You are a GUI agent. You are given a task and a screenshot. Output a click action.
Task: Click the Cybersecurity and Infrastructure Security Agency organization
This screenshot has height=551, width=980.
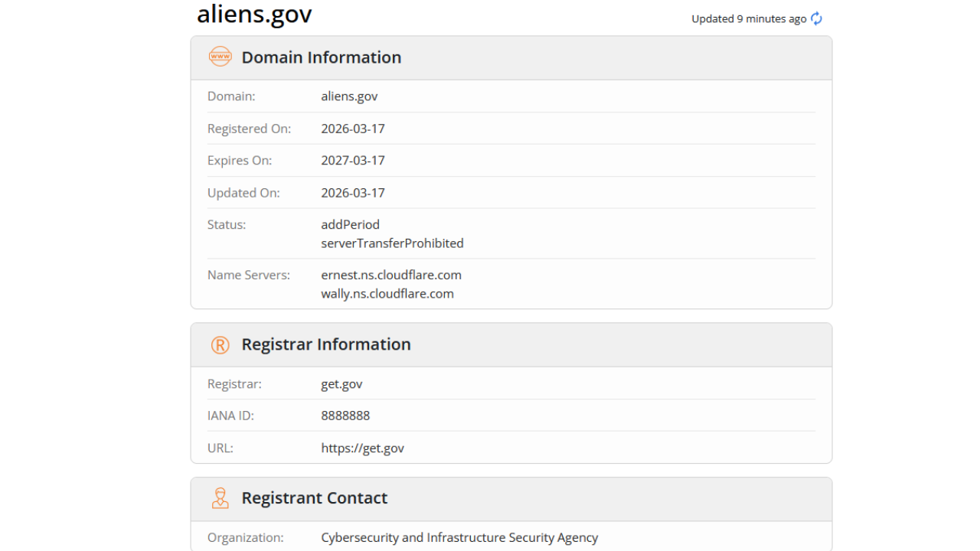point(459,537)
